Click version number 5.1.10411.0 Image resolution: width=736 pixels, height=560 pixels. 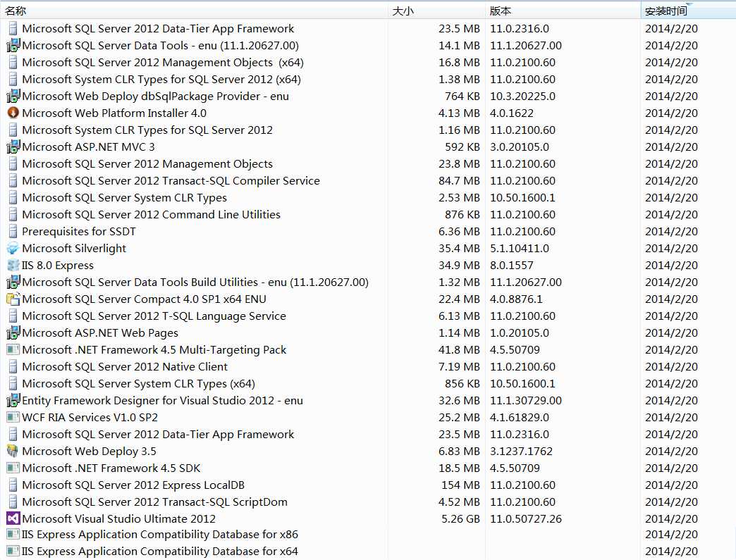pos(520,248)
